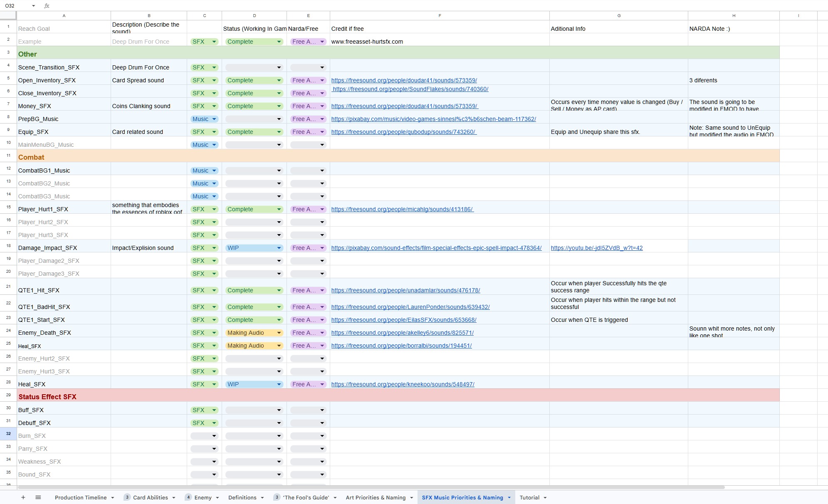Open the unadamlar 476178 freesound link
Viewport: 828px width, 504px height.
pyautogui.click(x=405, y=290)
